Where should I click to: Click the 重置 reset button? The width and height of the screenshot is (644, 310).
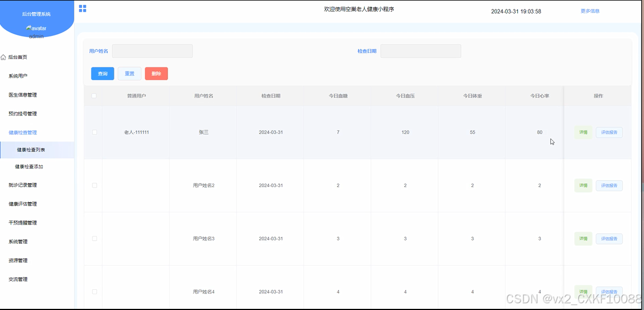(x=130, y=74)
